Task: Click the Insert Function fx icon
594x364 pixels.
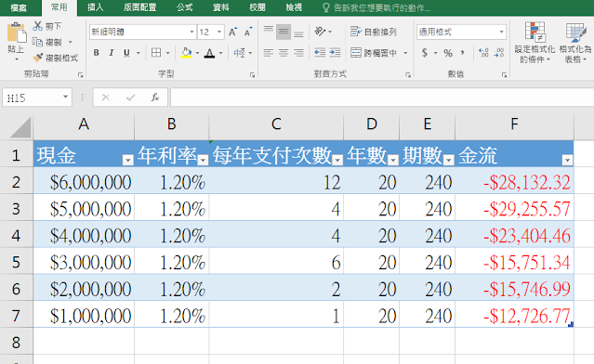Action: point(155,97)
